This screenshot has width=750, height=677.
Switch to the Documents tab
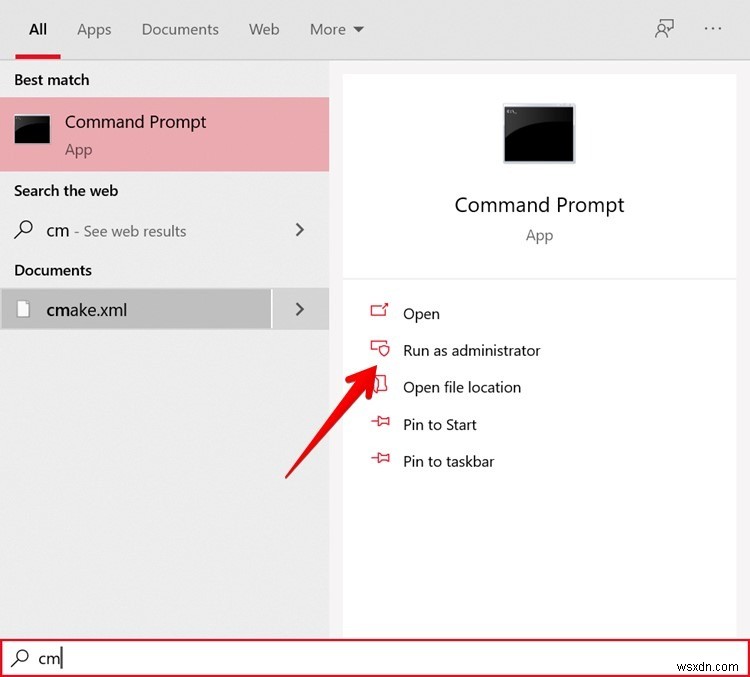tap(180, 30)
